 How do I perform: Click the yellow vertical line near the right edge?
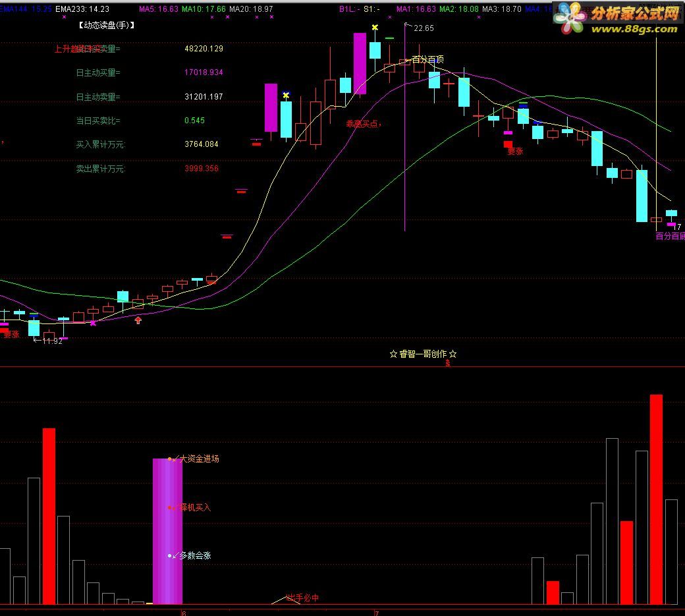656,134
